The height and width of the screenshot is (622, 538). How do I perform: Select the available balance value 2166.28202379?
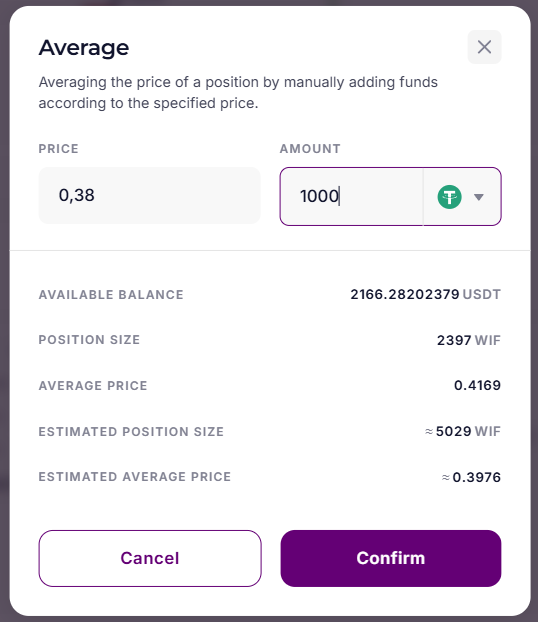coord(405,294)
